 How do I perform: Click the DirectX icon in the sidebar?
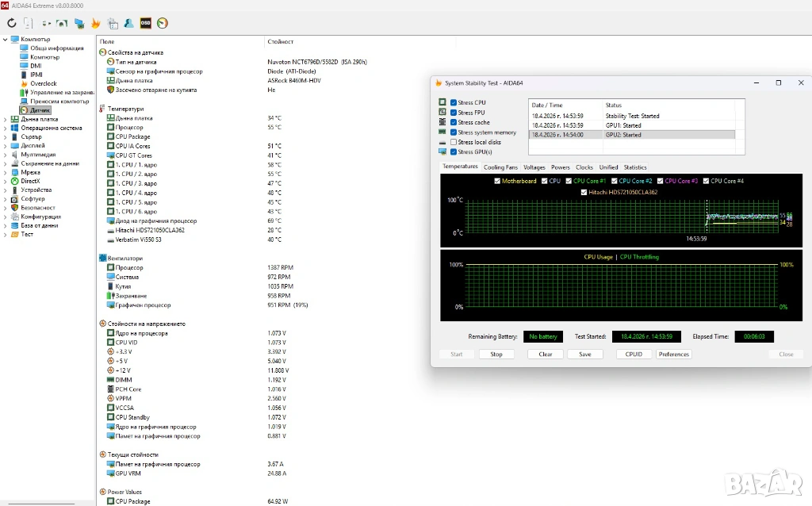pyautogui.click(x=15, y=182)
